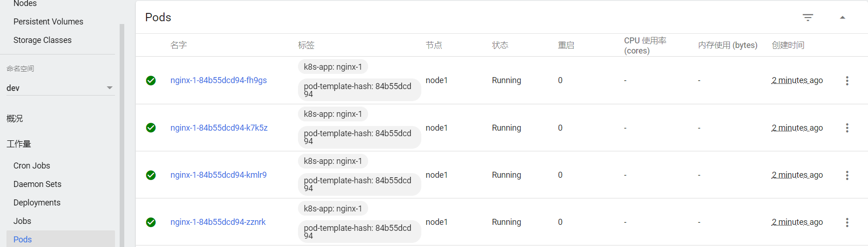Click green status icon of k7k5z pod

(x=151, y=128)
